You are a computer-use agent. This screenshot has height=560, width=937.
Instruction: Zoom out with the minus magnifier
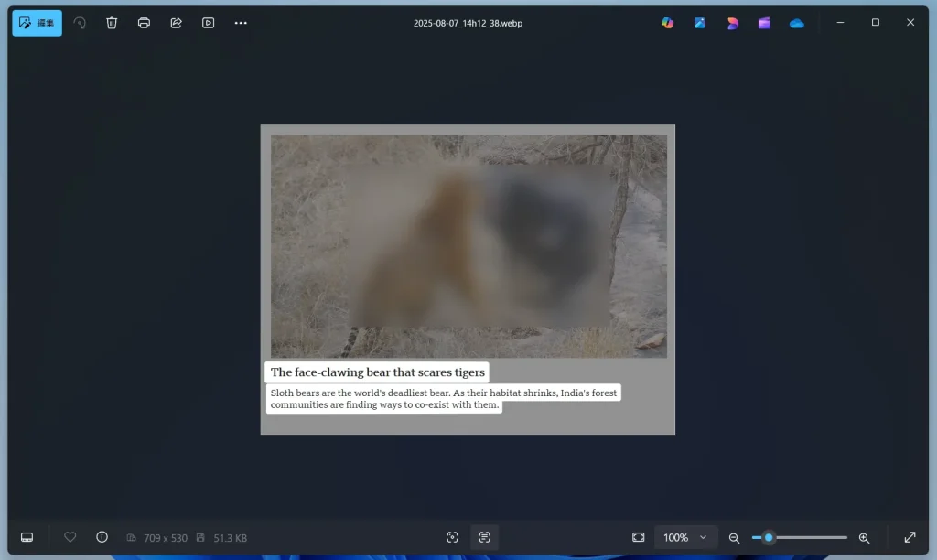click(734, 538)
